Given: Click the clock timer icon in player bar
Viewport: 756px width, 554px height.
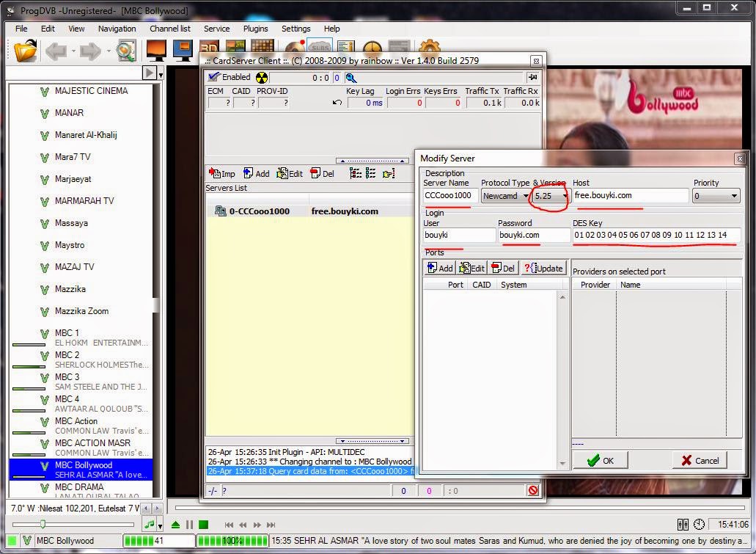Looking at the screenshot, I should (x=699, y=524).
